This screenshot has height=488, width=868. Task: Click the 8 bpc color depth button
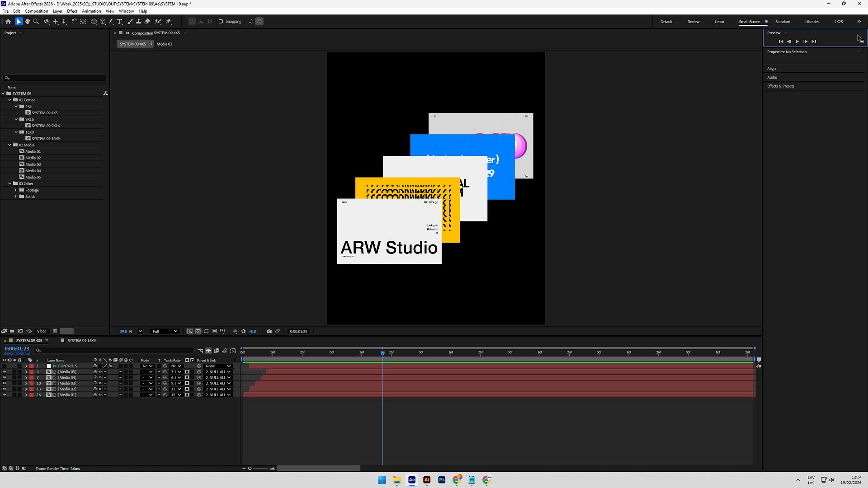click(x=42, y=331)
